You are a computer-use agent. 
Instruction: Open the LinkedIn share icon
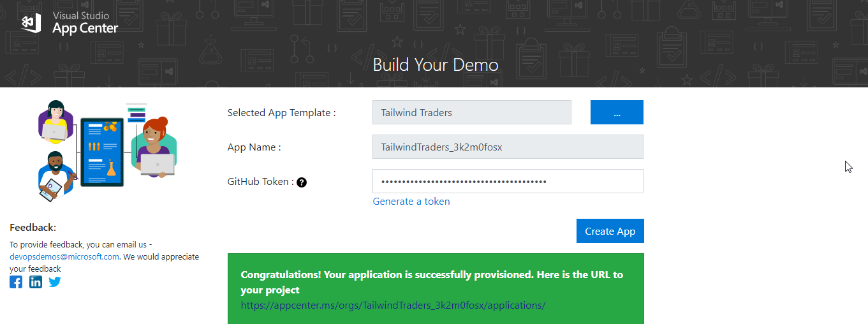[x=36, y=282]
